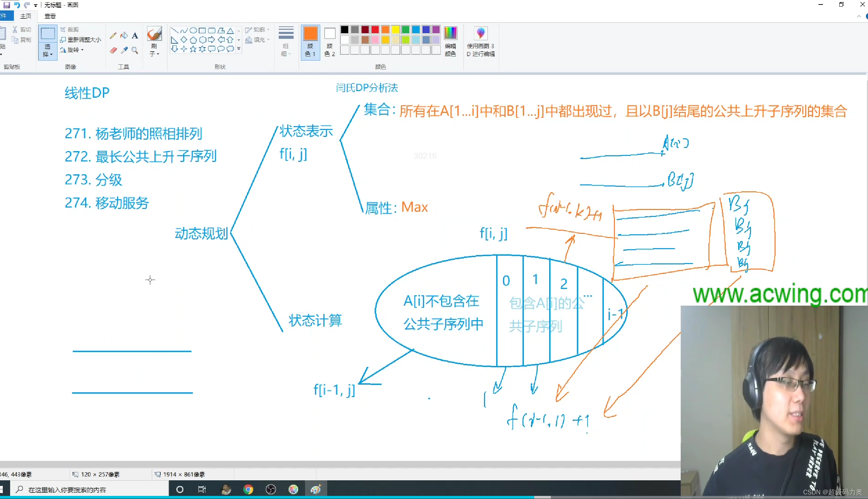This screenshot has height=499, width=868.
Task: Switch to Paint taskbar icon
Action: pyautogui.click(x=316, y=489)
